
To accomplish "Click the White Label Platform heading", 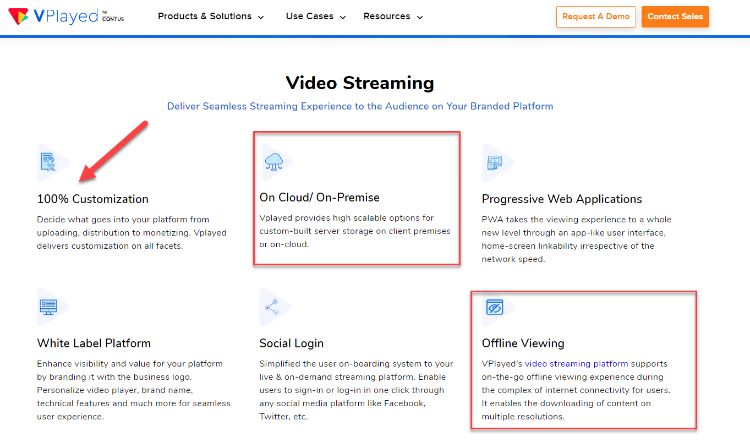I will [94, 343].
